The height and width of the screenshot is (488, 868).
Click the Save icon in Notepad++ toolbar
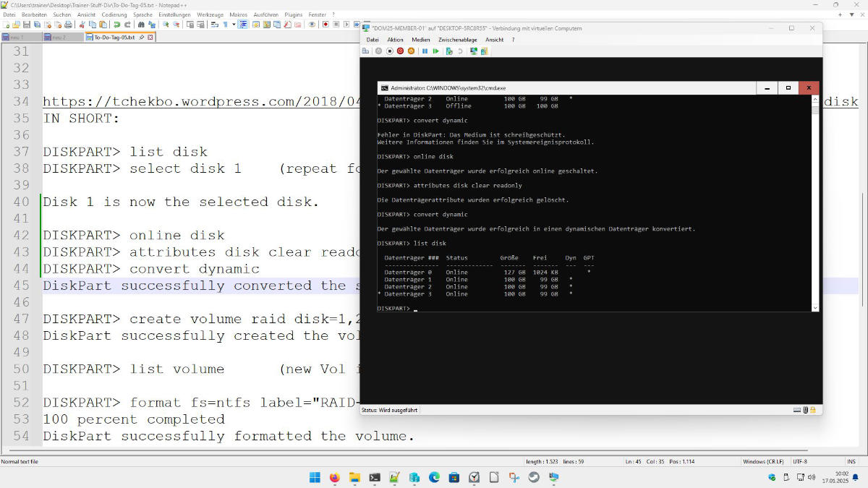click(27, 24)
